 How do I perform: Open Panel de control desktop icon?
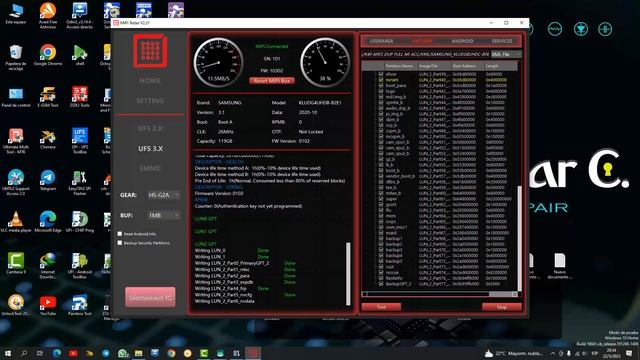16,97
